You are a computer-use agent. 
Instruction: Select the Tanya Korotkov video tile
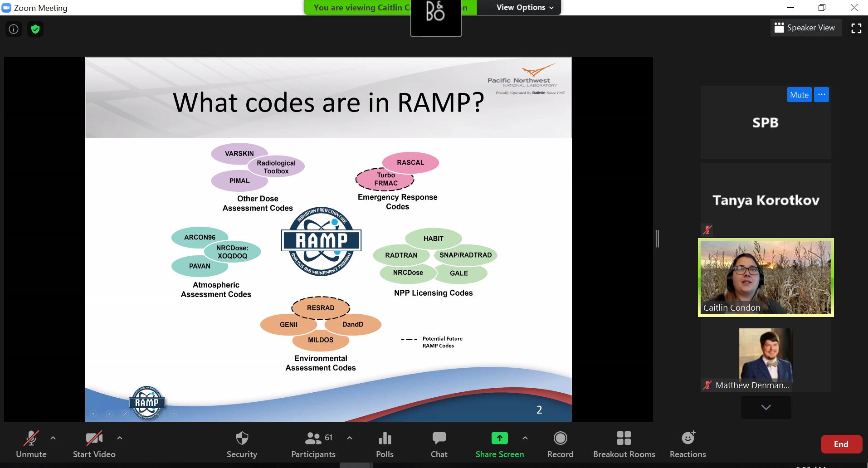766,200
